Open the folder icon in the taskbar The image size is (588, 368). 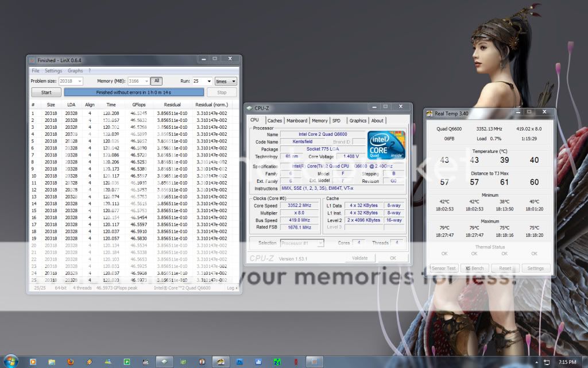tap(52, 362)
